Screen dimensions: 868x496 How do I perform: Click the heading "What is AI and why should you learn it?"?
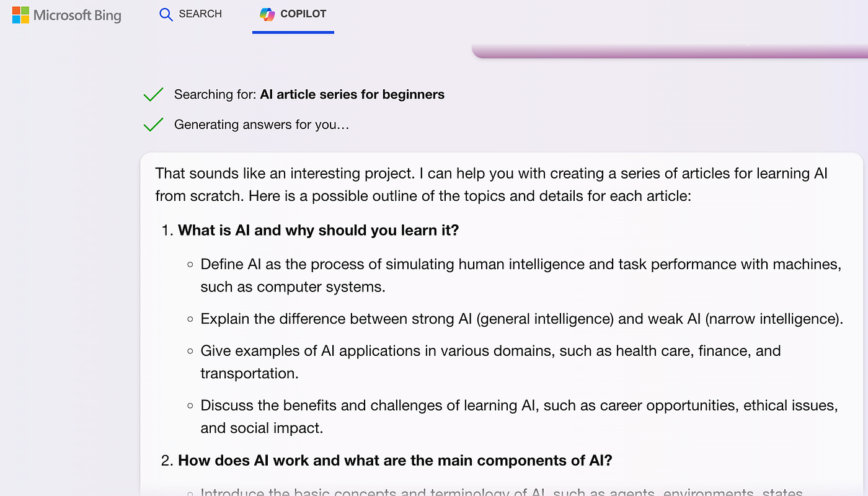[x=319, y=231]
